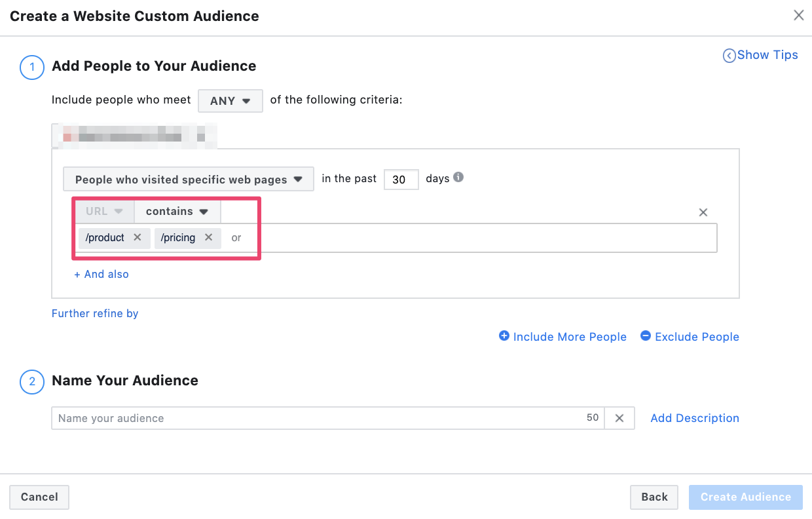812x519 pixels.
Task: Open Further refine by options
Action: tap(95, 314)
